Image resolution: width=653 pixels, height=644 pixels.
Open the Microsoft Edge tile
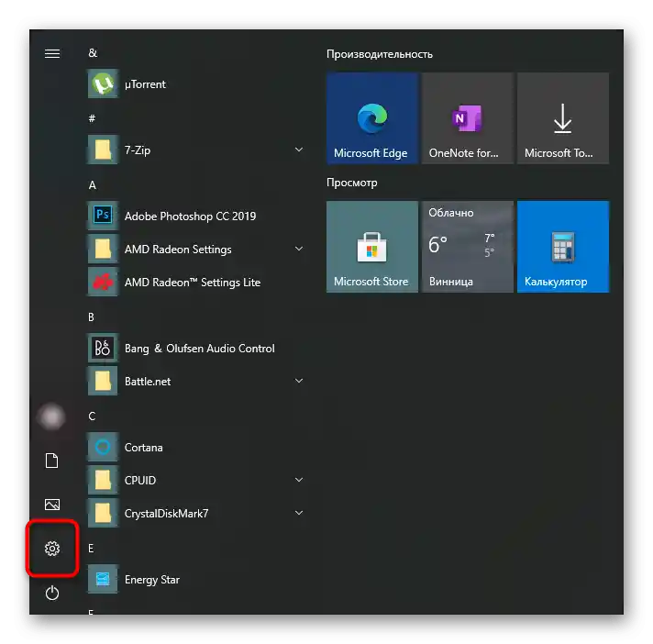[371, 118]
